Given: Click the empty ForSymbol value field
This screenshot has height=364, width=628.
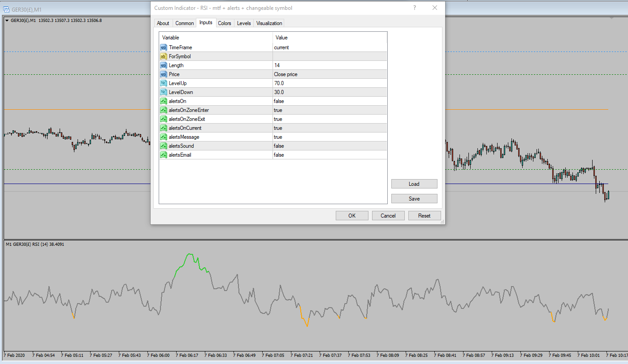Looking at the screenshot, I should coord(330,56).
